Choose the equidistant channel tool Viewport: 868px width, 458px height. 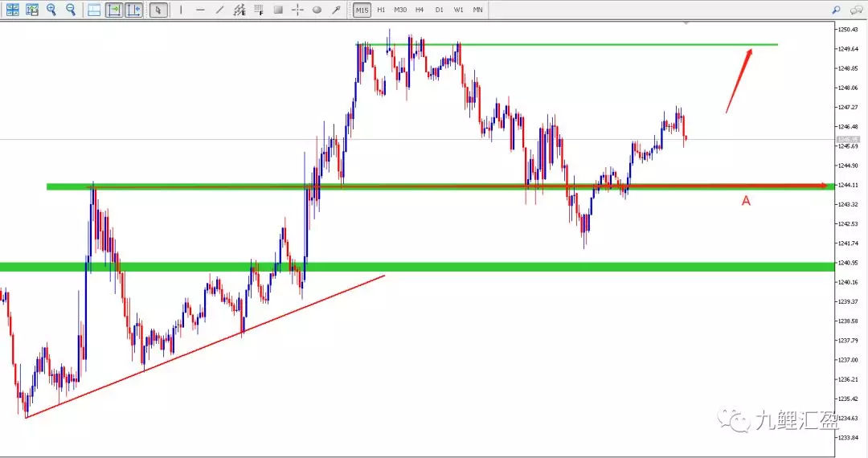[x=240, y=10]
